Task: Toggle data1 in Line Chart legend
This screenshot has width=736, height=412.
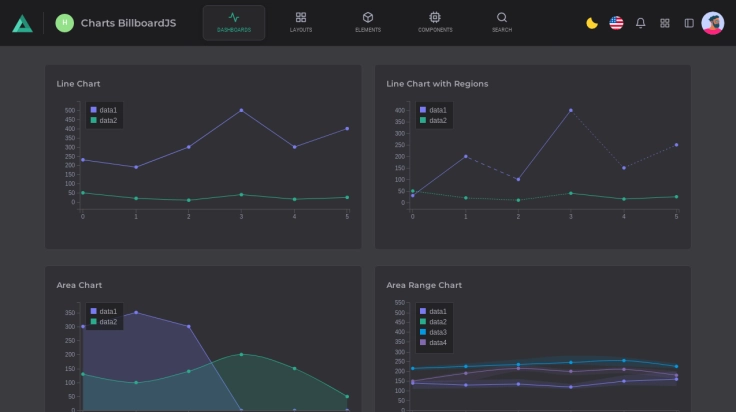Action: coord(104,110)
